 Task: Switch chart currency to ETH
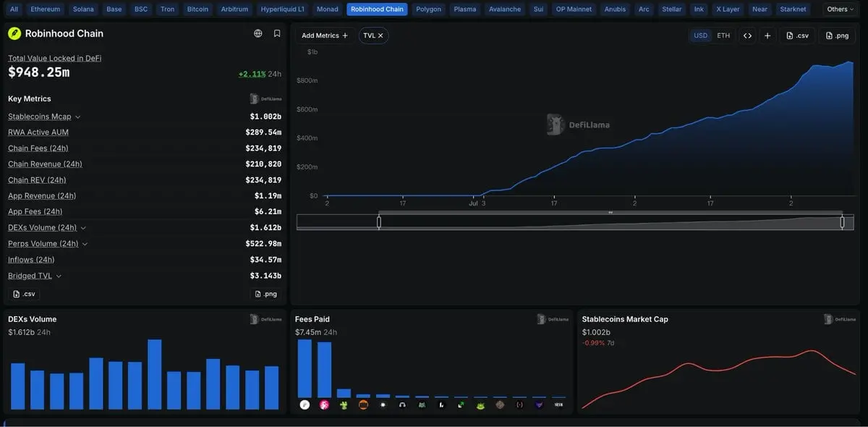tap(723, 35)
